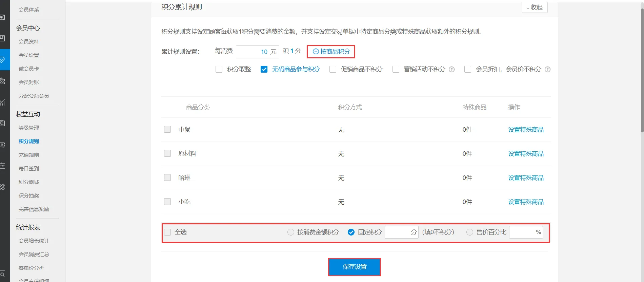Click the highlighted blue icon in dark sidebar

pyautogui.click(x=3, y=60)
